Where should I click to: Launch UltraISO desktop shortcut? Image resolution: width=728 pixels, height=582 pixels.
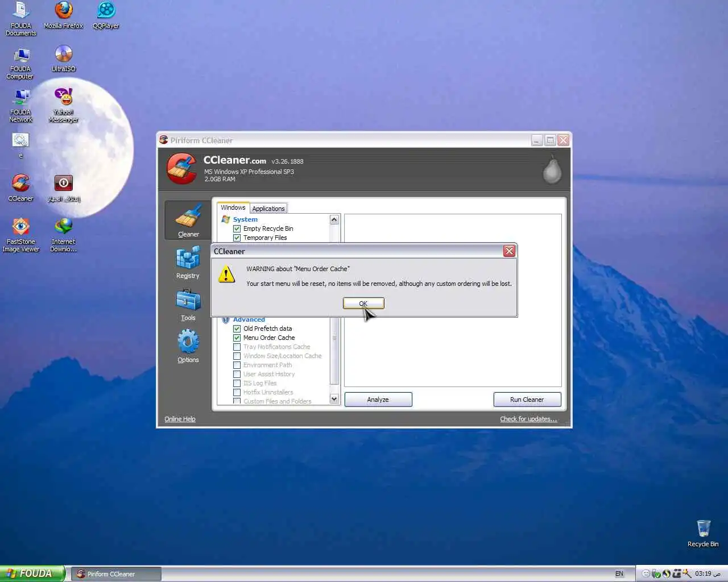(x=64, y=59)
